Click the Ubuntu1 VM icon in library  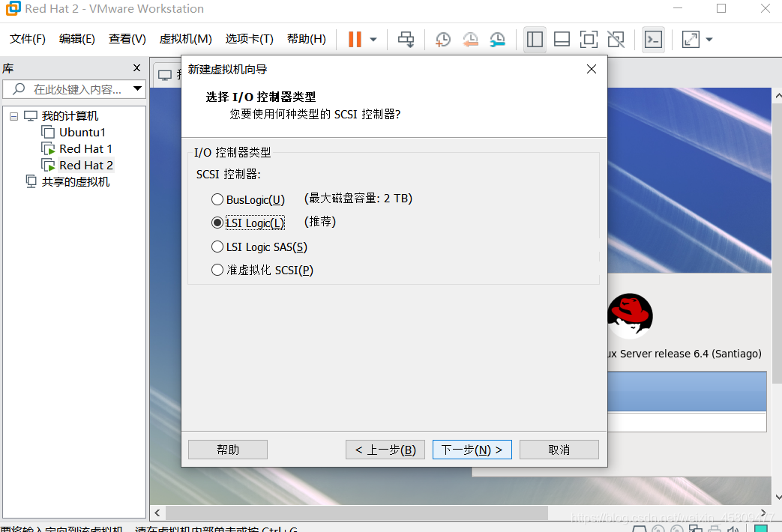pos(48,132)
